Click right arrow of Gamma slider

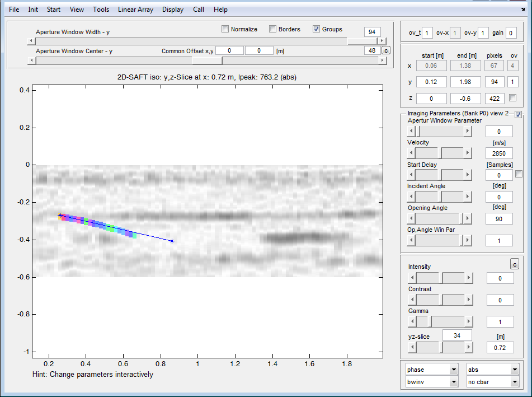click(x=469, y=321)
